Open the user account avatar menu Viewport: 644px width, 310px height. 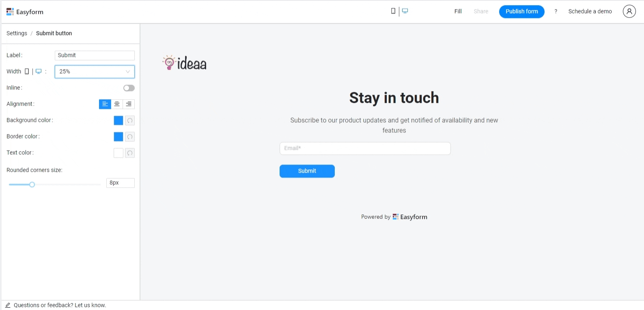pyautogui.click(x=629, y=11)
